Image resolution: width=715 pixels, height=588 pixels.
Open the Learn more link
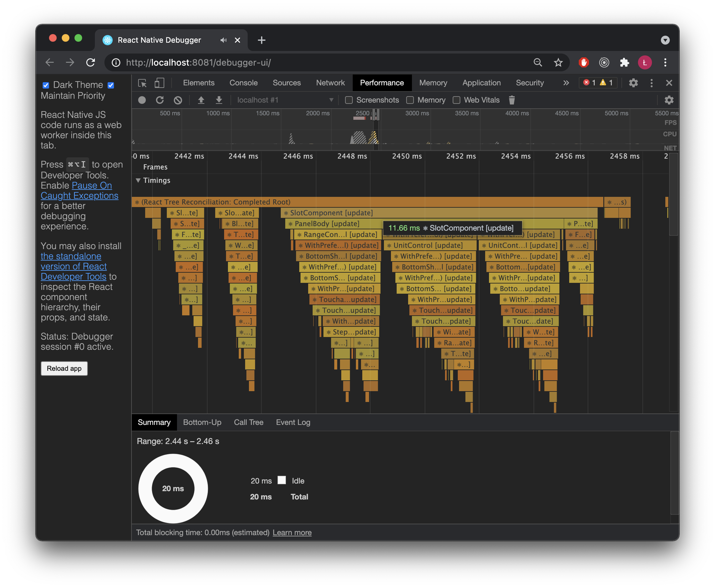pos(292,533)
